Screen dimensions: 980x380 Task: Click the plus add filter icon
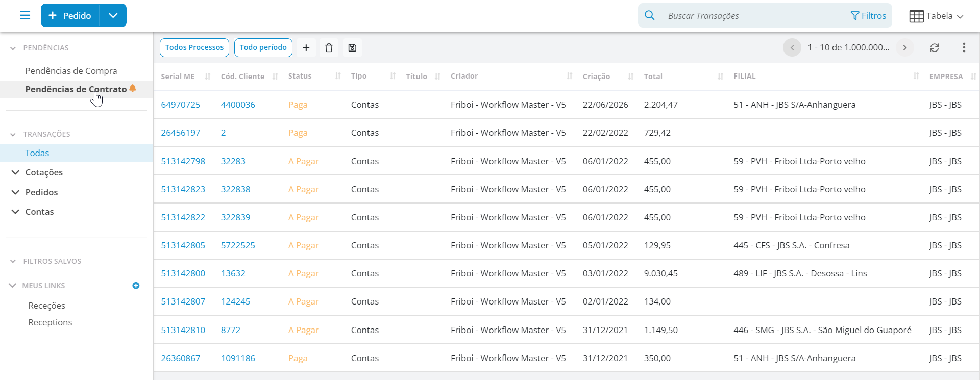click(x=306, y=47)
